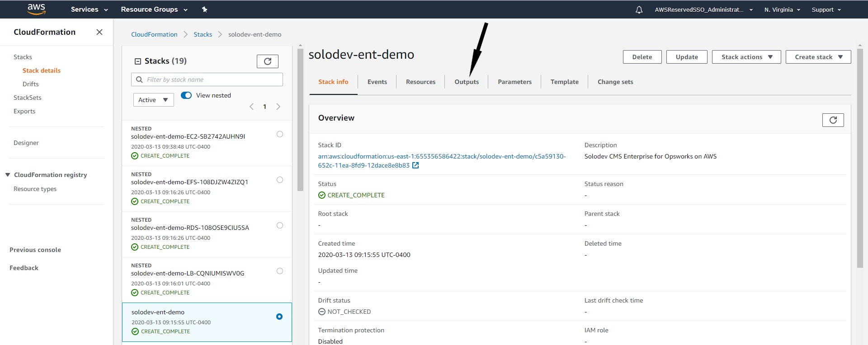Open StackSets in the sidebar
Screen dimensions: 868x345
coord(28,98)
